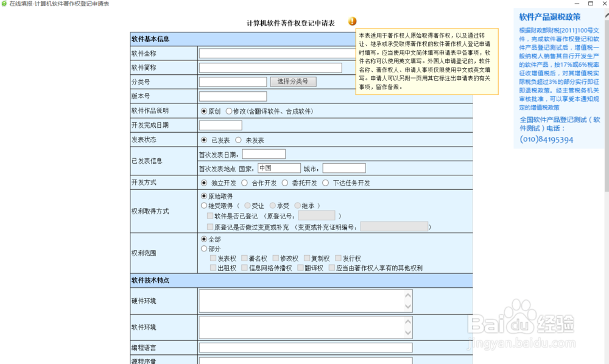Image resolution: width=609 pixels, height=364 pixels.
Task: Click the 分类号 text box
Action: pyautogui.click(x=233, y=82)
